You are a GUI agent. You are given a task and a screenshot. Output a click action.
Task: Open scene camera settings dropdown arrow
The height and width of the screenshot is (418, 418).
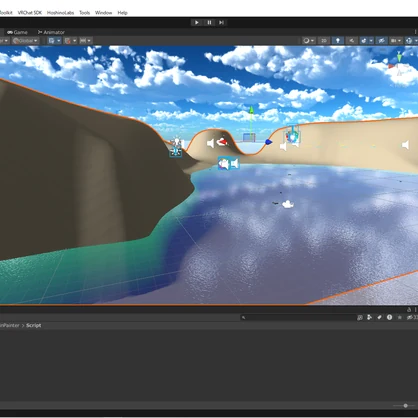click(400, 41)
